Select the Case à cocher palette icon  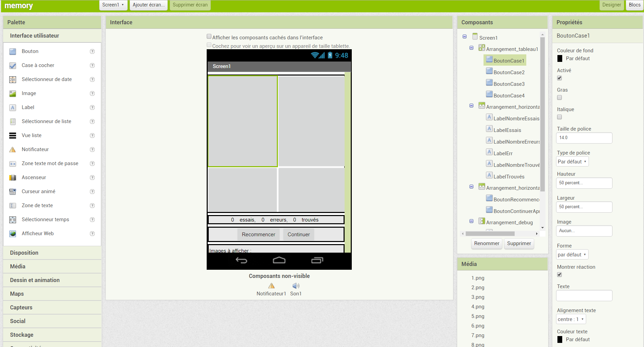pos(13,66)
